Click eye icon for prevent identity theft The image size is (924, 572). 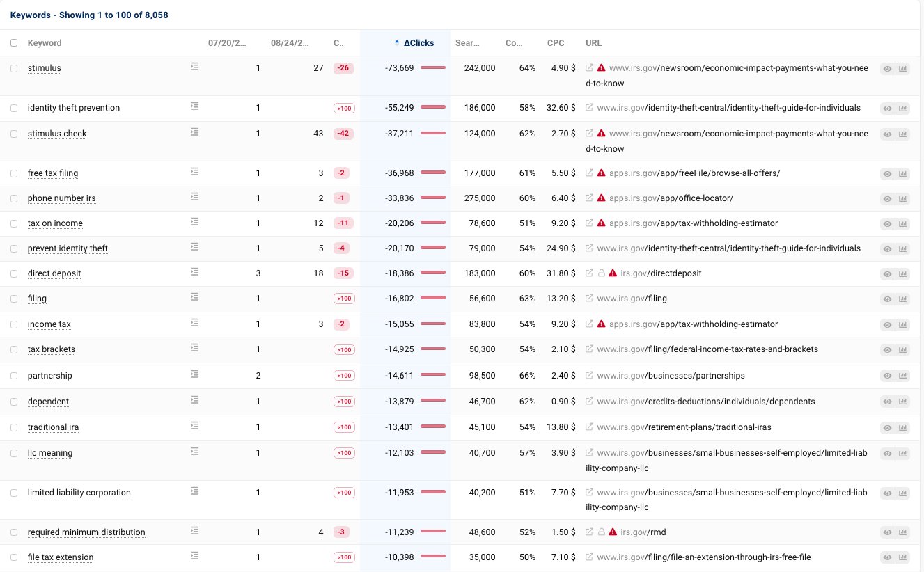tap(887, 249)
